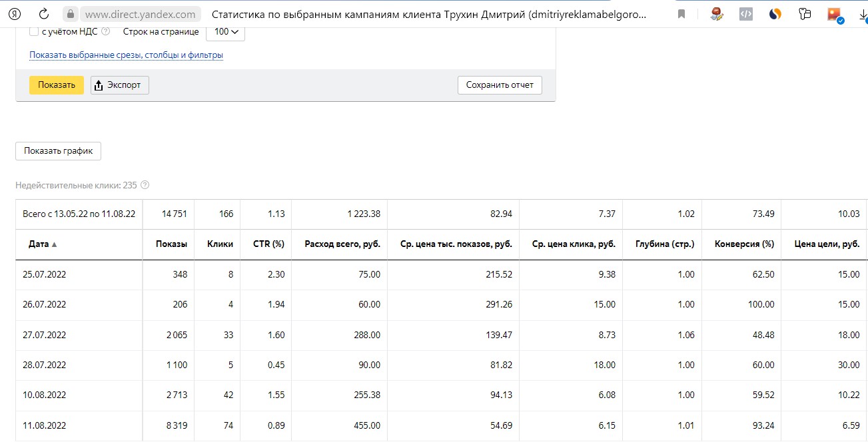Click conversion value 93.24
Viewport: 868px width, 446px height.
click(x=763, y=425)
